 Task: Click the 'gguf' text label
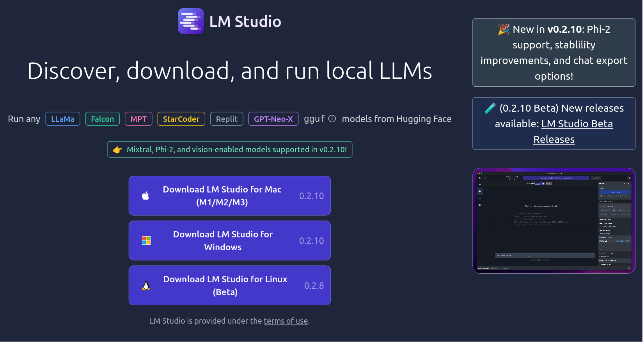314,119
